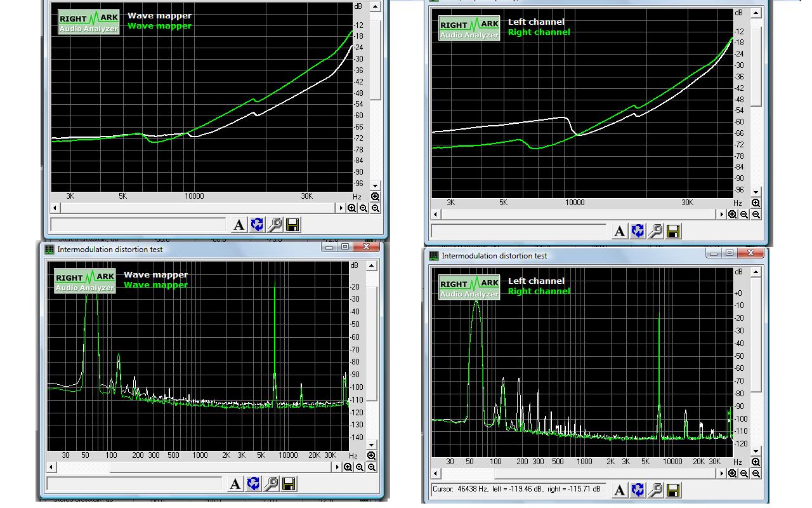Click the magnifier under 'Hz' in upper-left graph window

(376, 197)
